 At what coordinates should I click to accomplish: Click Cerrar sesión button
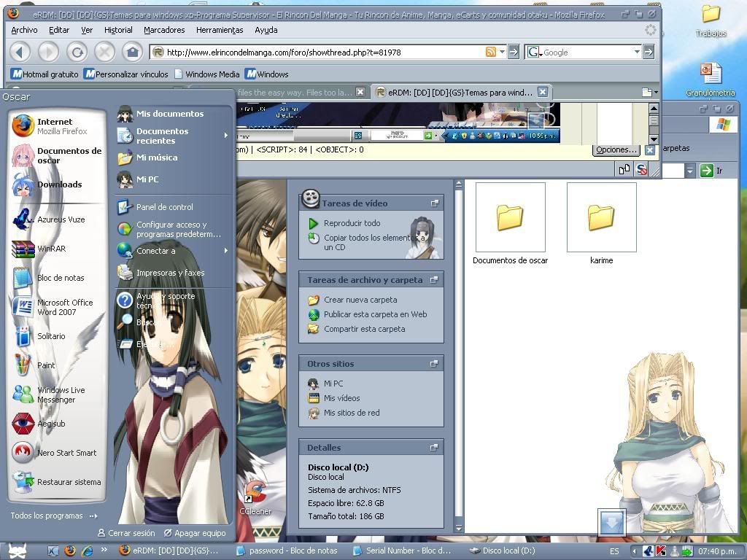pos(126,533)
